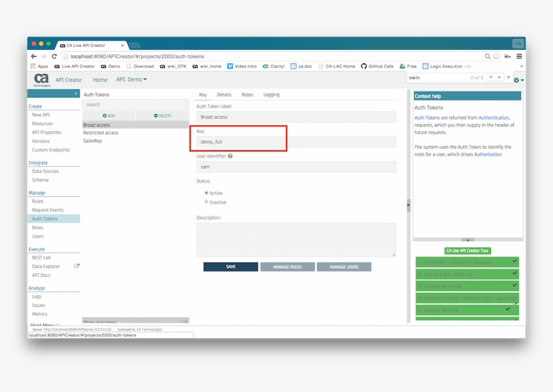Switch to the Key tab
553x392 pixels.
[203, 94]
